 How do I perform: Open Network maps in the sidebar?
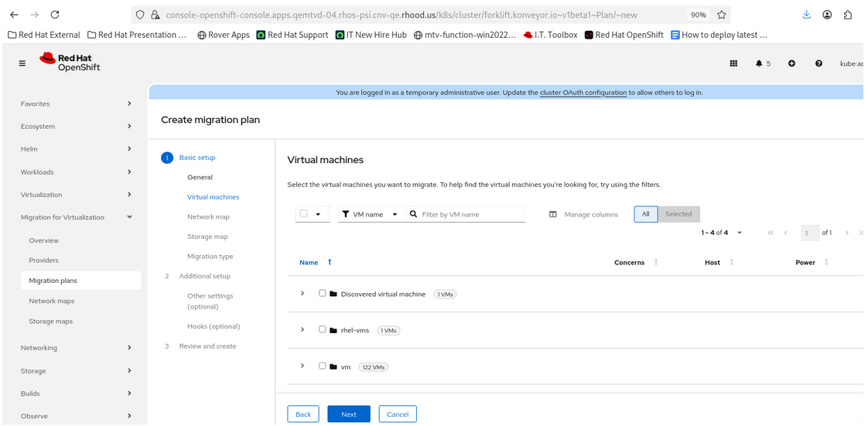coord(52,301)
